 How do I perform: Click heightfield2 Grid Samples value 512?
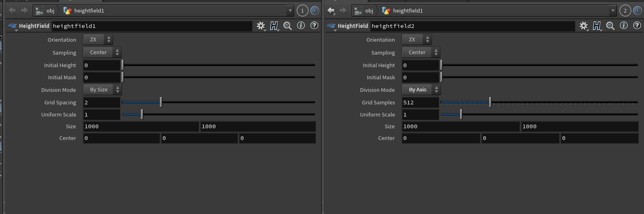(421, 102)
